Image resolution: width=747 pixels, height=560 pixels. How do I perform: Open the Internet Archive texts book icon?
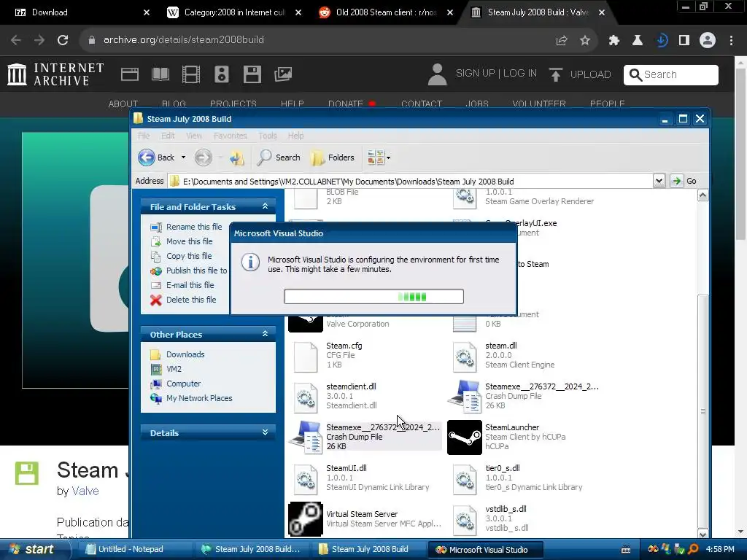160,74
